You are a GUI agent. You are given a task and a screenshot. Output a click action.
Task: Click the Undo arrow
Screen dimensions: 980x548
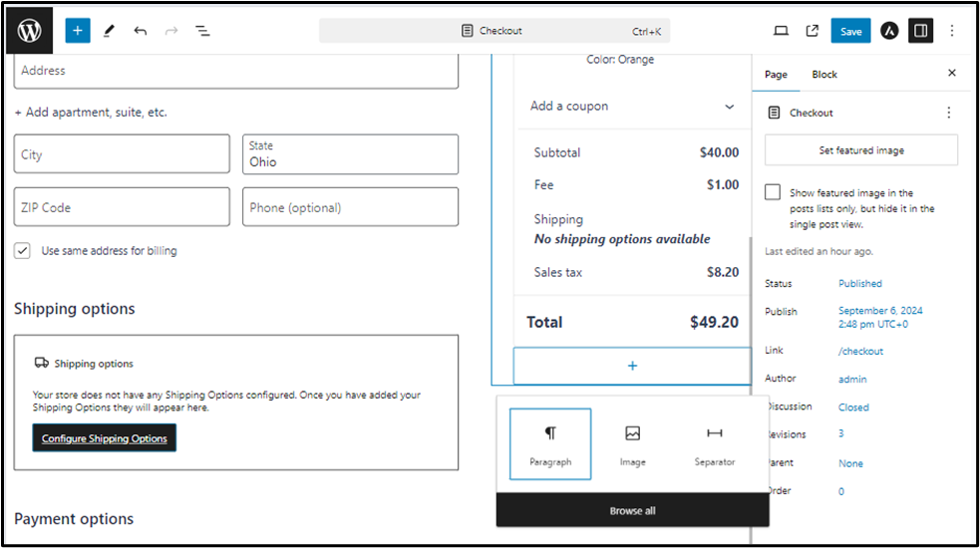tap(140, 31)
